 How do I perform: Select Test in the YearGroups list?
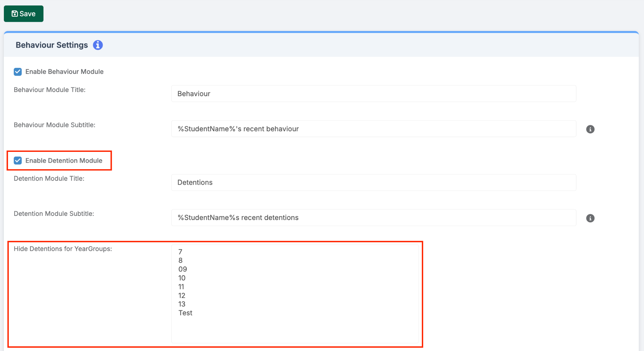(x=185, y=313)
